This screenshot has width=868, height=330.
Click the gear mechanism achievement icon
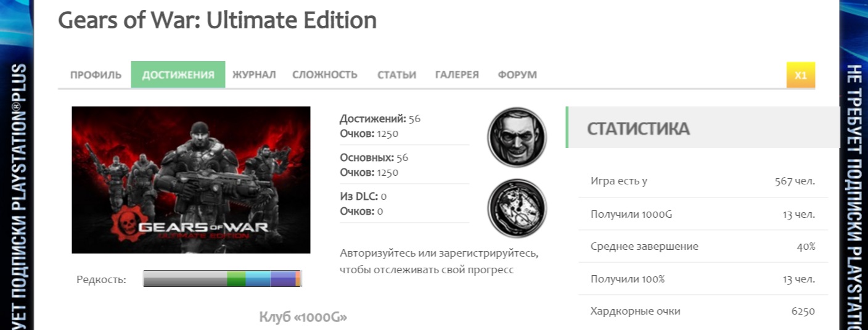517,208
